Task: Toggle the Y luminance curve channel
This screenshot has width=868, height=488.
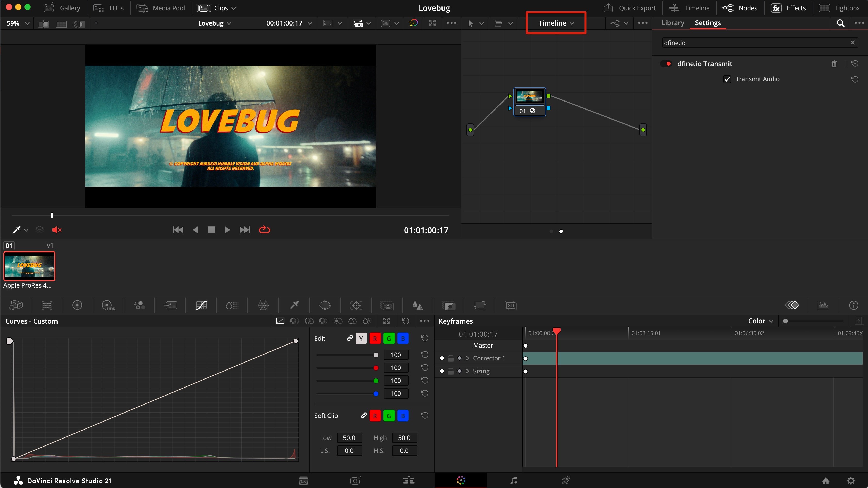Action: tap(361, 339)
